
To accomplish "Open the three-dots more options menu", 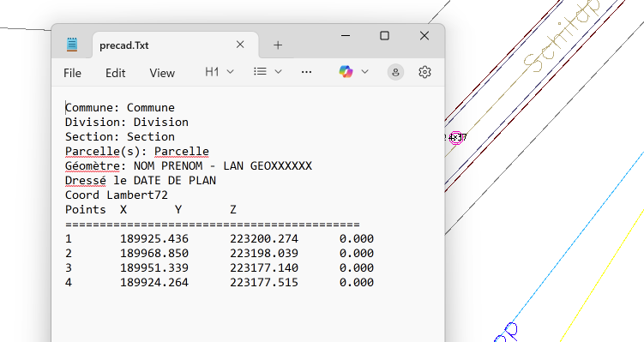I will (306, 72).
